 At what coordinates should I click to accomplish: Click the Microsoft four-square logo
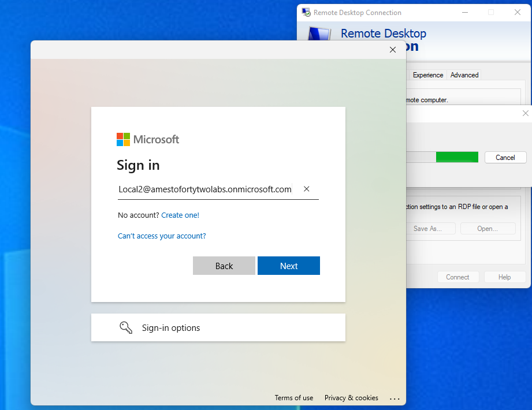click(x=123, y=139)
